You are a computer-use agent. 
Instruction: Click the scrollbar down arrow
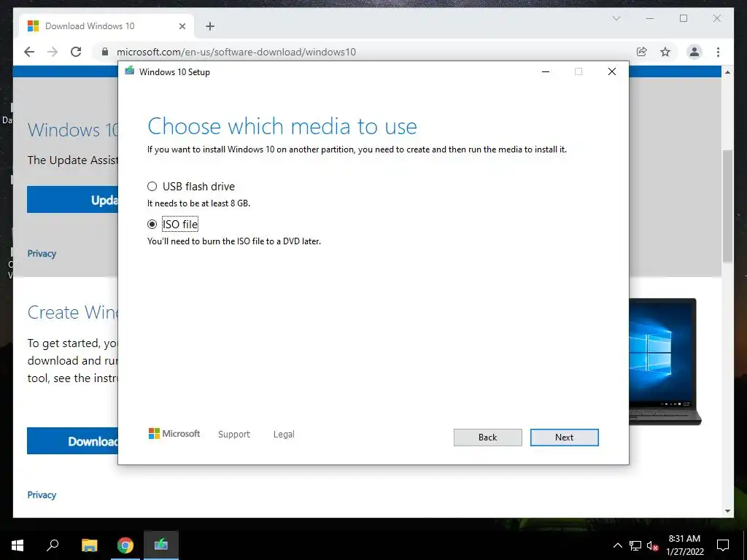pyautogui.click(x=727, y=511)
